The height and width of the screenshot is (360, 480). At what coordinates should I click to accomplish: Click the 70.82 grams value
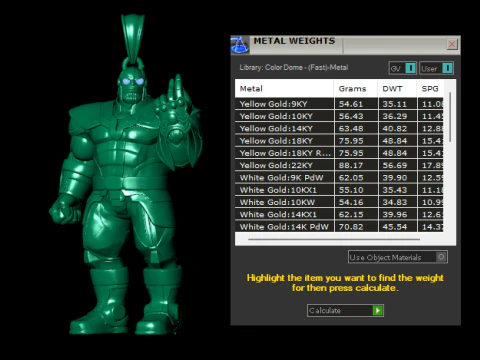(x=351, y=227)
